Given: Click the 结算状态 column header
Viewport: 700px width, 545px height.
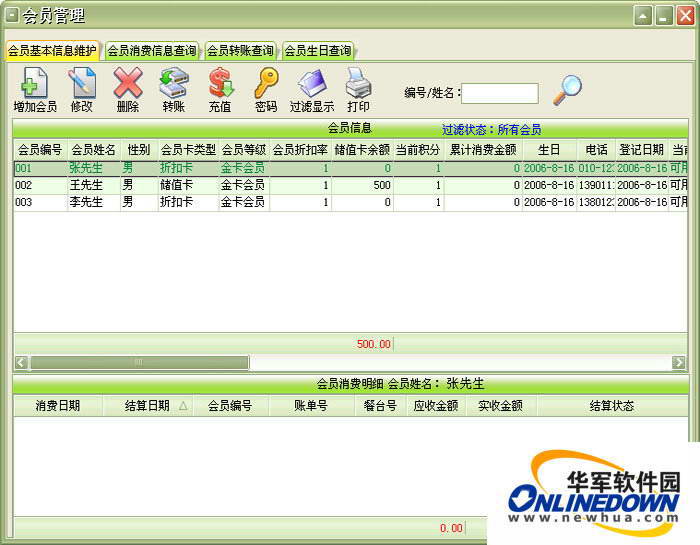Looking at the screenshot, I should pyautogui.click(x=612, y=406).
